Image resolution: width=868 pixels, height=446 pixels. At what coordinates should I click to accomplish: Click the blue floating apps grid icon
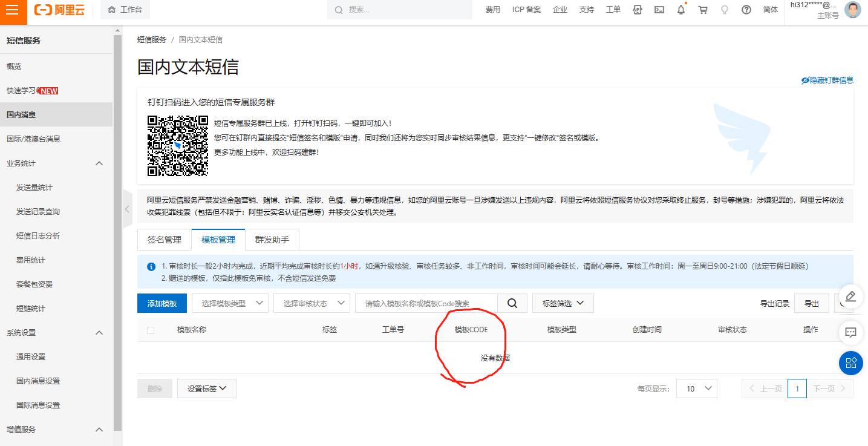[x=850, y=362]
